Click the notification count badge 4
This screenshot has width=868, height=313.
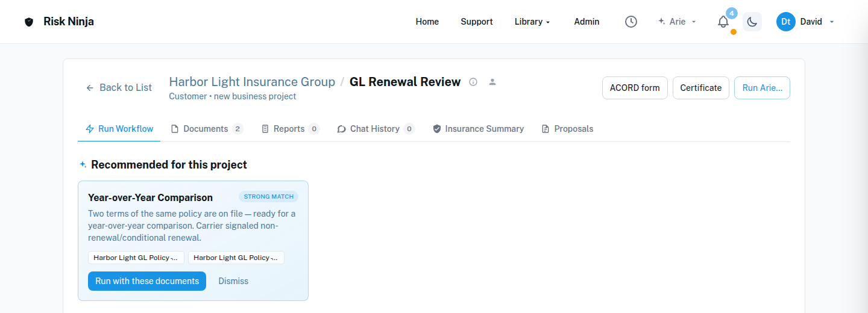point(731,13)
